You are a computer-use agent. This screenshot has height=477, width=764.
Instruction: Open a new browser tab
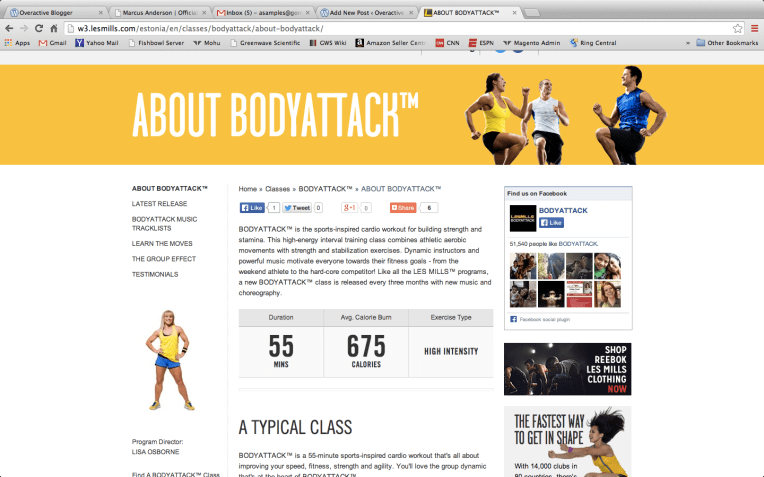(532, 13)
